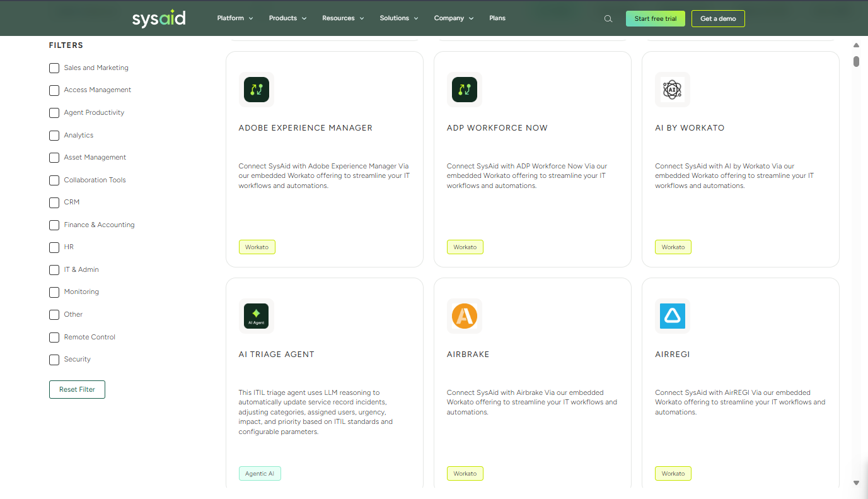Open the search magnifier in the navbar
The height and width of the screenshot is (499, 868).
[608, 18]
